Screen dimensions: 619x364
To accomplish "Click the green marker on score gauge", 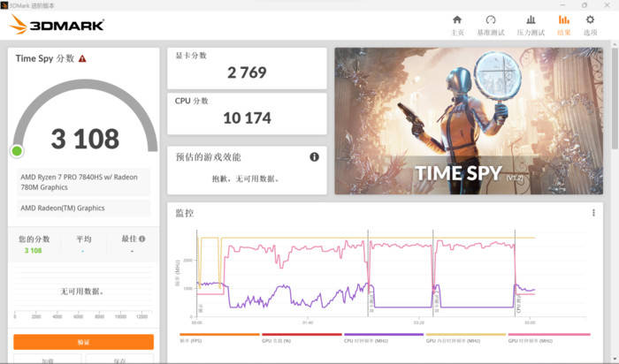I will point(17,151).
